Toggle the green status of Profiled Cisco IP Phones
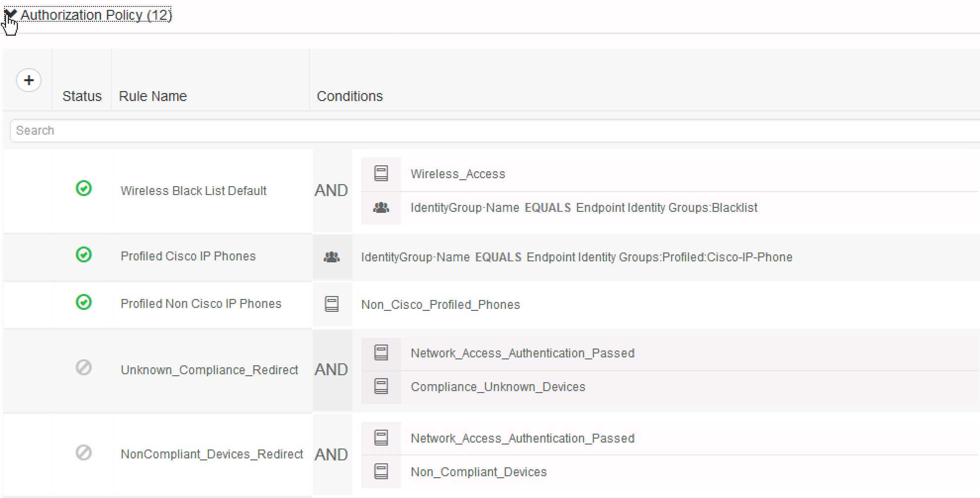This screenshot has width=980, height=498. tap(84, 255)
